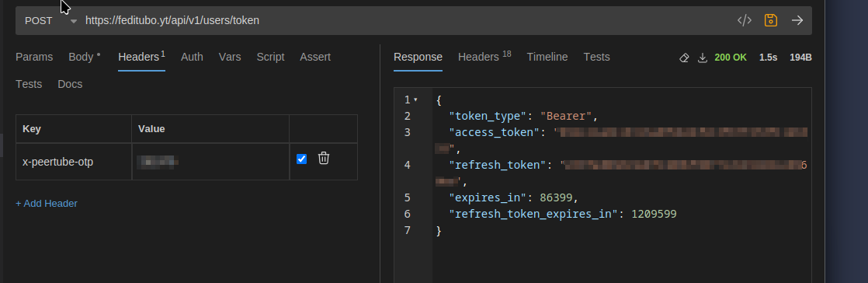Viewport: 868px width, 283px height.
Task: Click the x-peertube-otp value cell
Action: (x=210, y=162)
